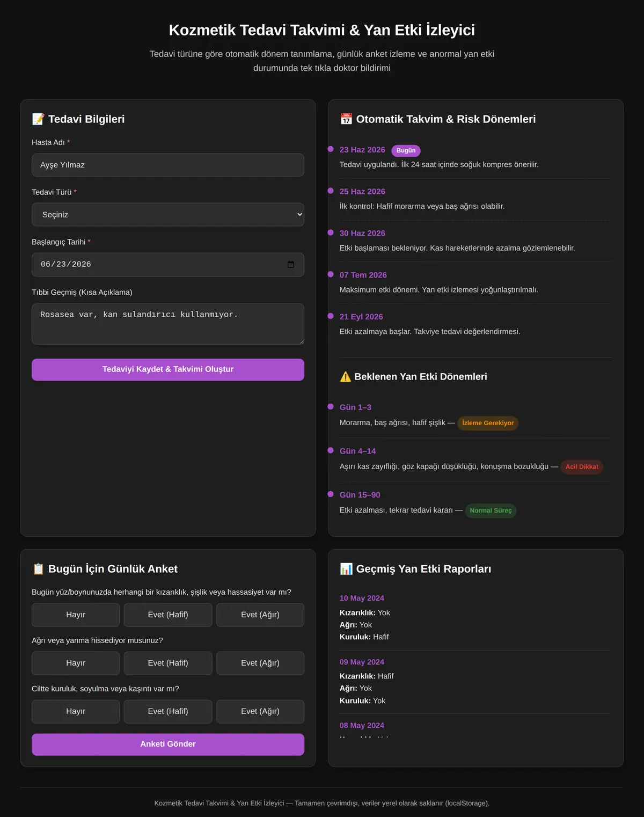The width and height of the screenshot is (644, 817).
Task: Click the "Normal Süreç" badge
Action: (x=491, y=511)
